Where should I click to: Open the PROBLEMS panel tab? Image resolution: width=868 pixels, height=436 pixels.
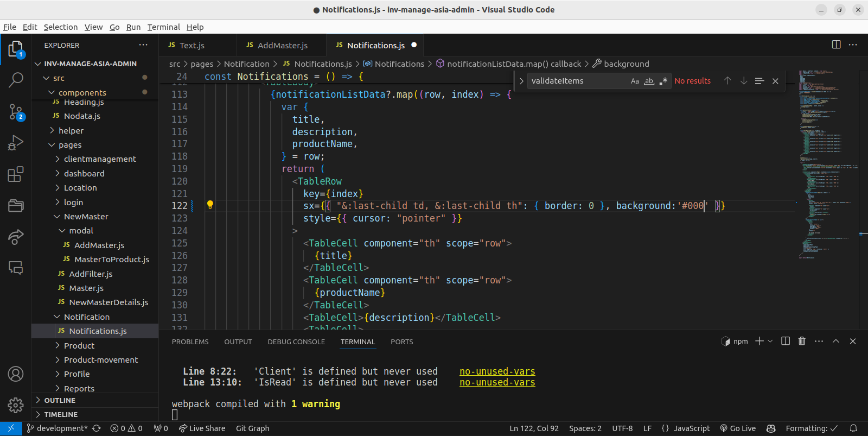[190, 342]
